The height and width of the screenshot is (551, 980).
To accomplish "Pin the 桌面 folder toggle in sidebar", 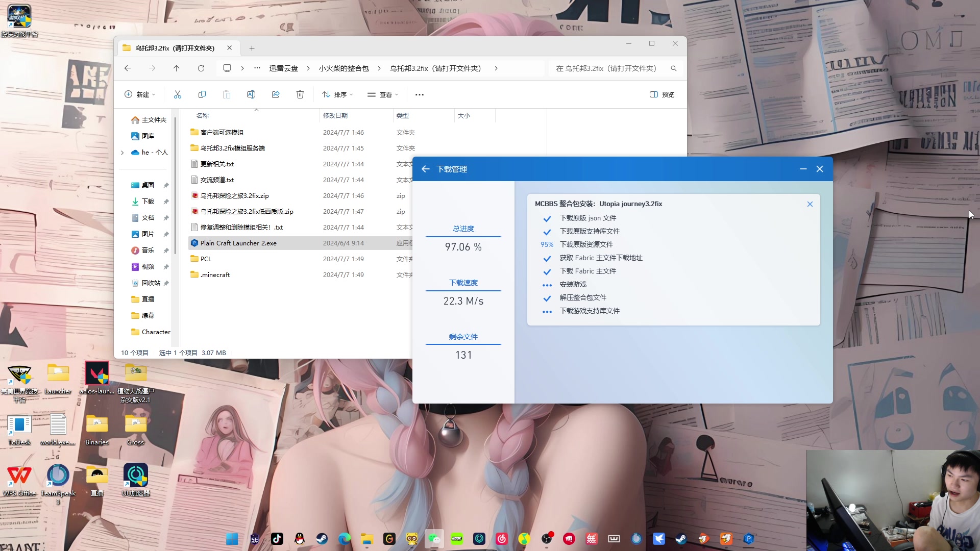I will click(x=166, y=185).
